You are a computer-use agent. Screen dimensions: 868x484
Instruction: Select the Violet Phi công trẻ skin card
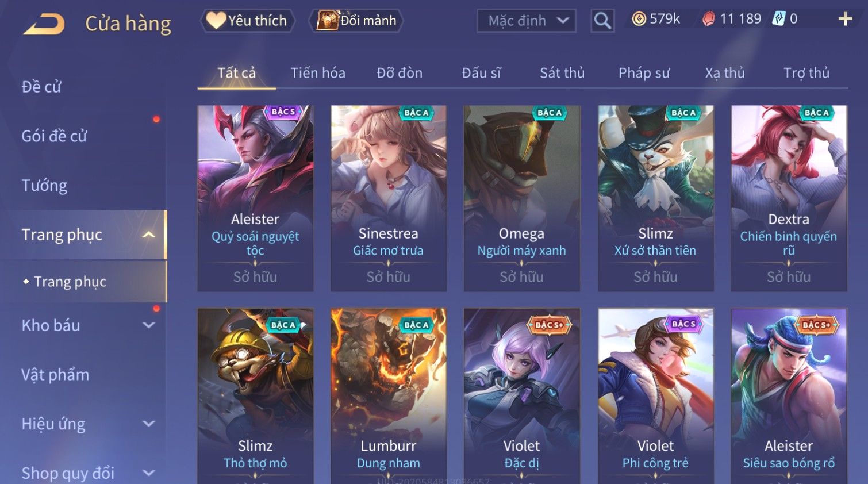[655, 396]
